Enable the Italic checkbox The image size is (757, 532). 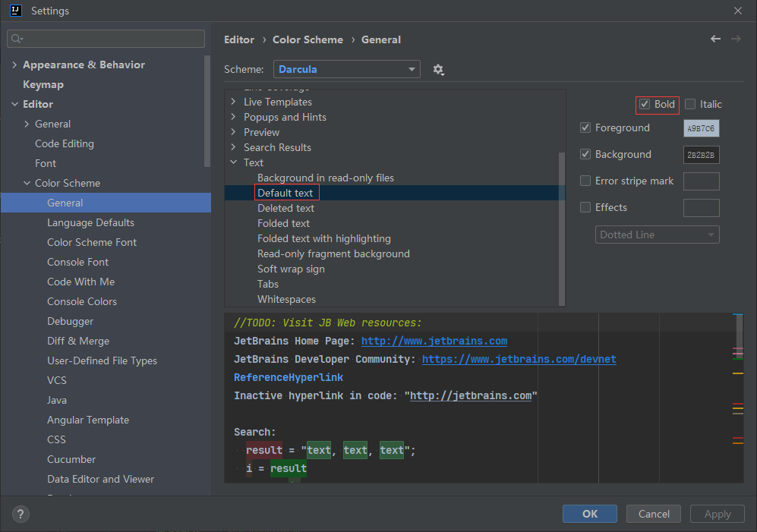coord(690,104)
